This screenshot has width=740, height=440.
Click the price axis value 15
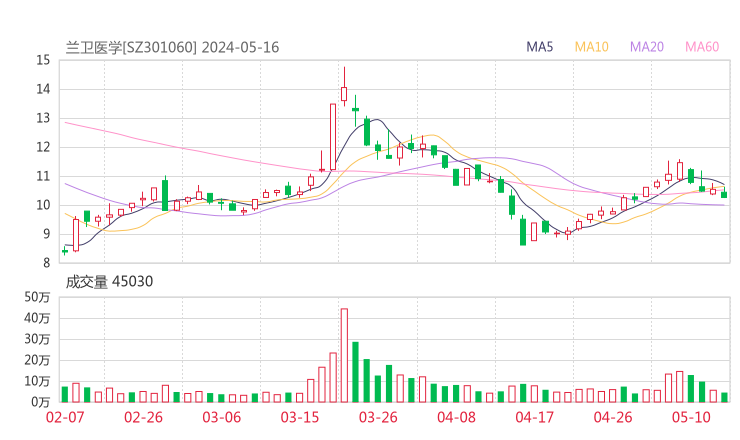point(43,60)
